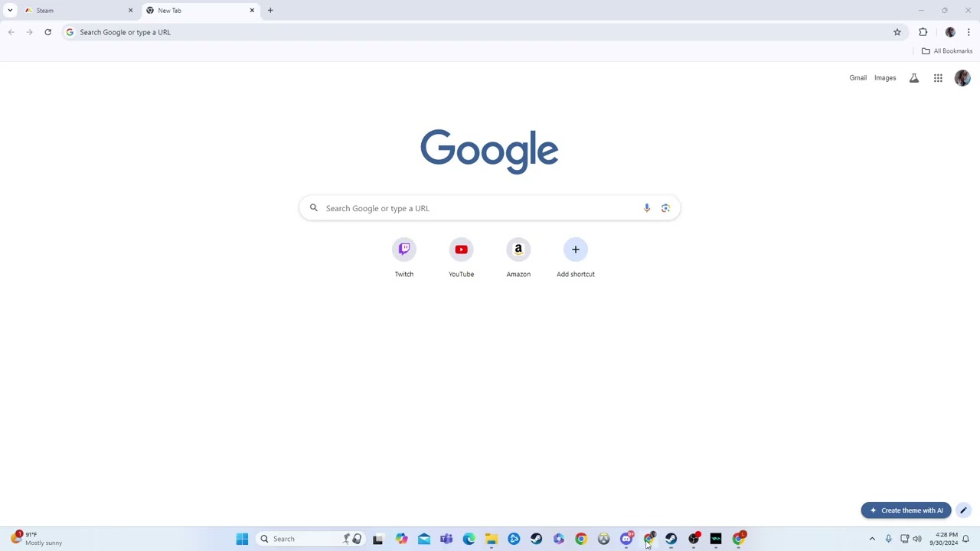Viewport: 980px width, 551px height.
Task: Open the weather widget in taskbar
Action: click(x=37, y=539)
